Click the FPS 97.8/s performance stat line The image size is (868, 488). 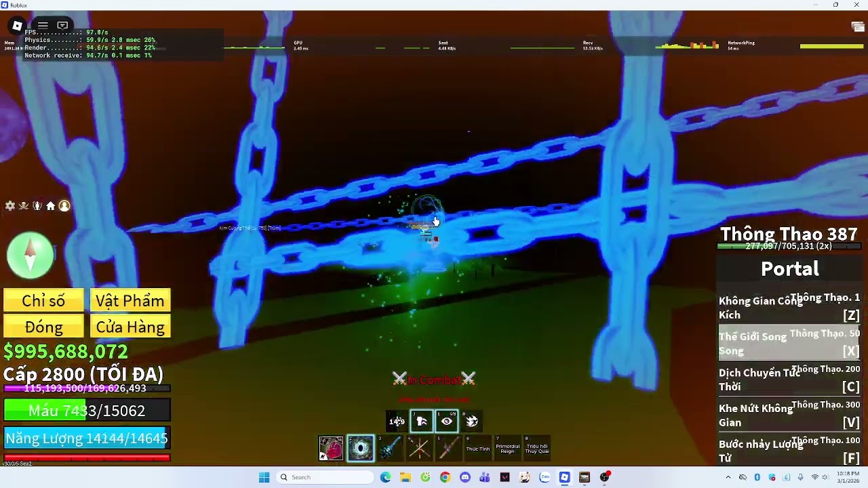[x=66, y=33]
